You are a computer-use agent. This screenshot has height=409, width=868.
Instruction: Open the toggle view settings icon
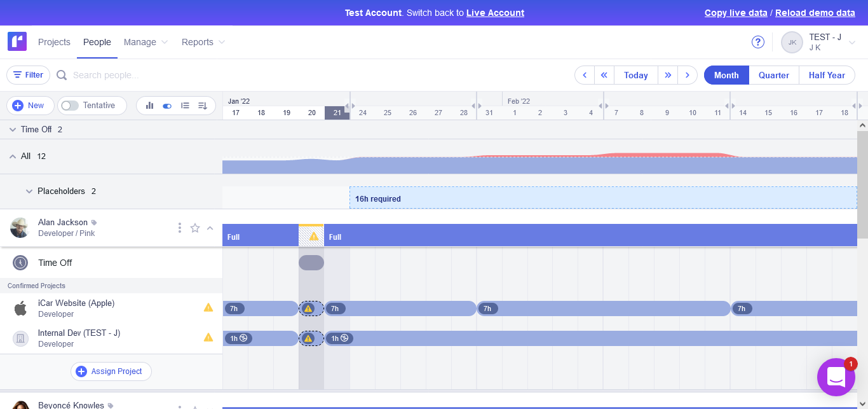tap(167, 106)
